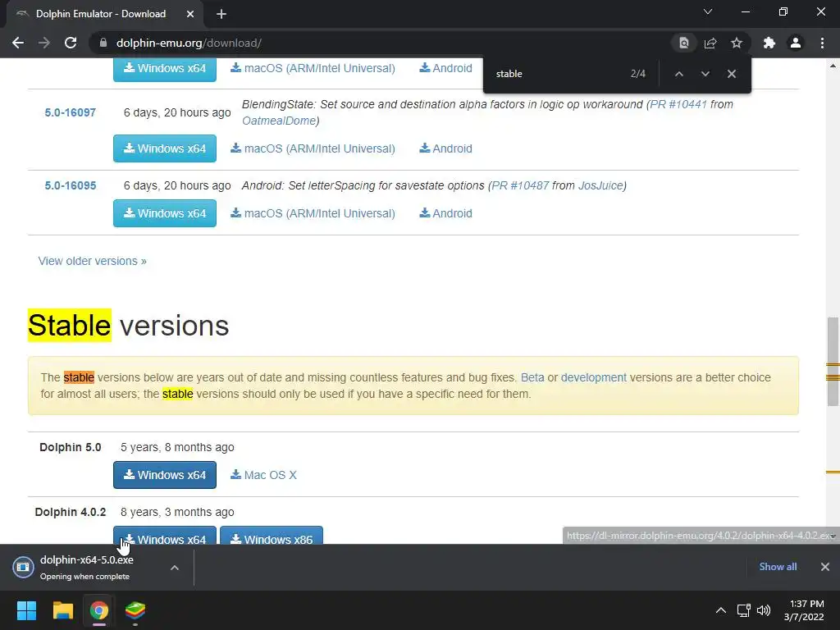The image size is (840, 630).
Task: Click the development link in the warning box
Action: (x=594, y=377)
